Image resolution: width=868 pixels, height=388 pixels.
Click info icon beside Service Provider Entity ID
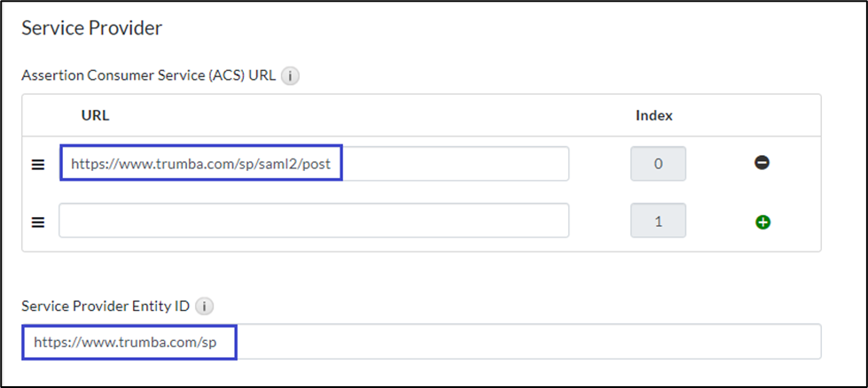coord(204,307)
